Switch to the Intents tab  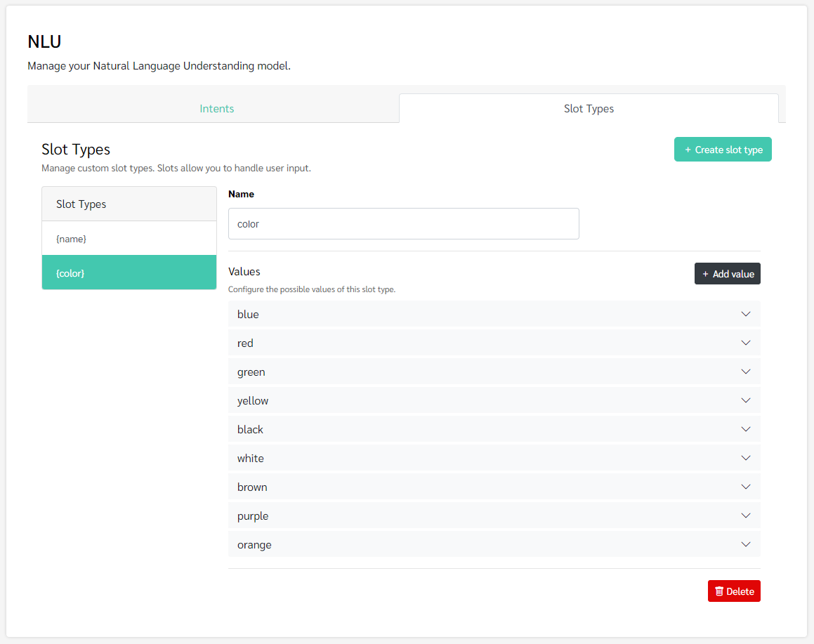coord(216,108)
